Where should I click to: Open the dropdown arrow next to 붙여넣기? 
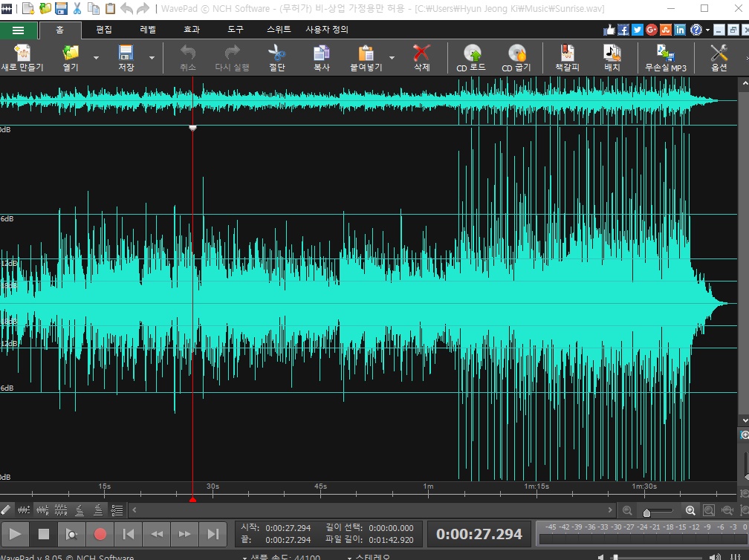coord(392,58)
